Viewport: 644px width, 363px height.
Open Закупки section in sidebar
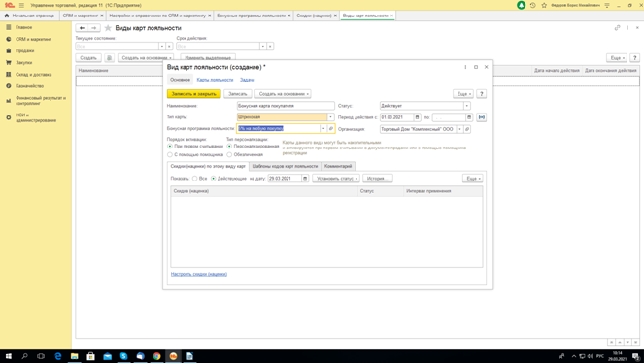coord(24,63)
